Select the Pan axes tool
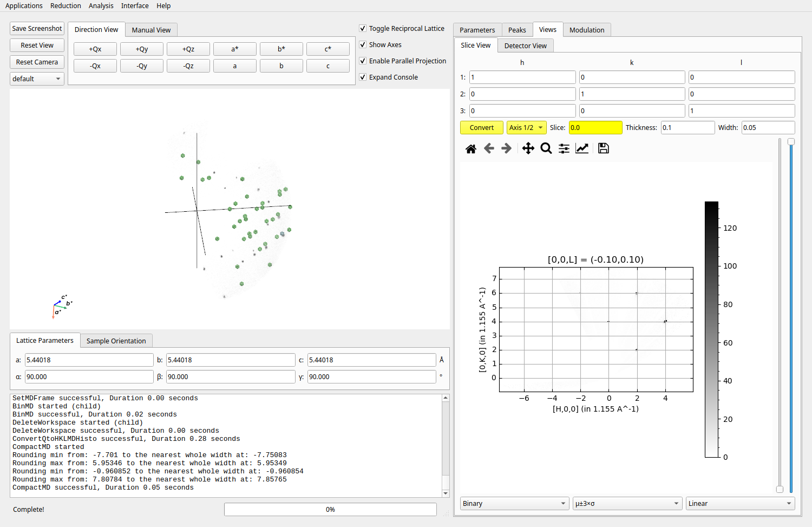812x527 pixels. tap(528, 148)
